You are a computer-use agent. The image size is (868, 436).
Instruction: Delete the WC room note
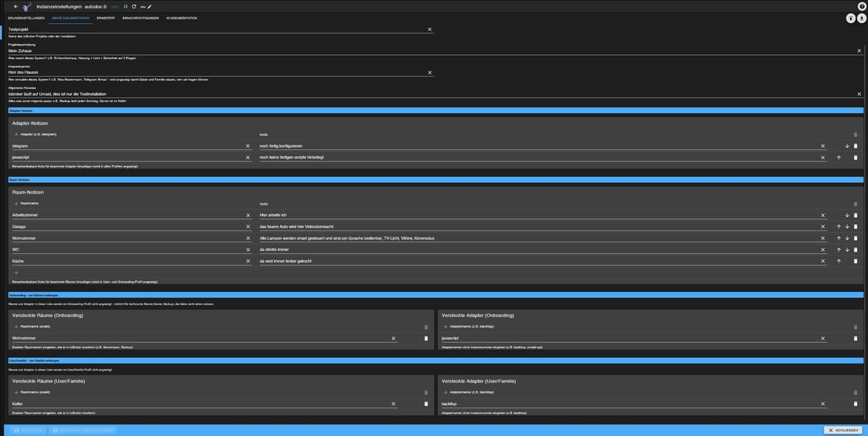(855, 249)
